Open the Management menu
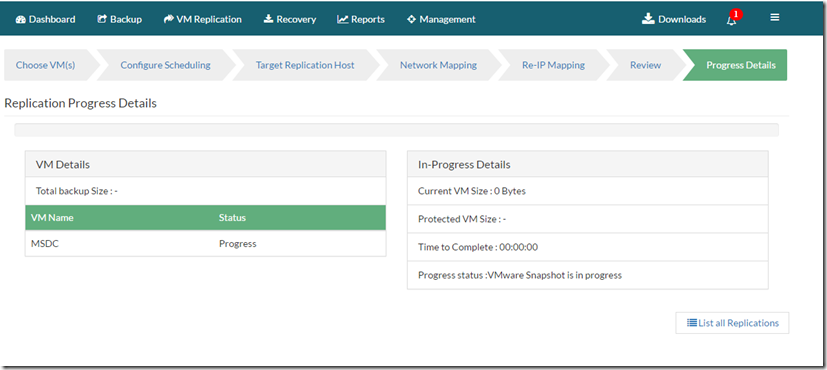 [441, 19]
